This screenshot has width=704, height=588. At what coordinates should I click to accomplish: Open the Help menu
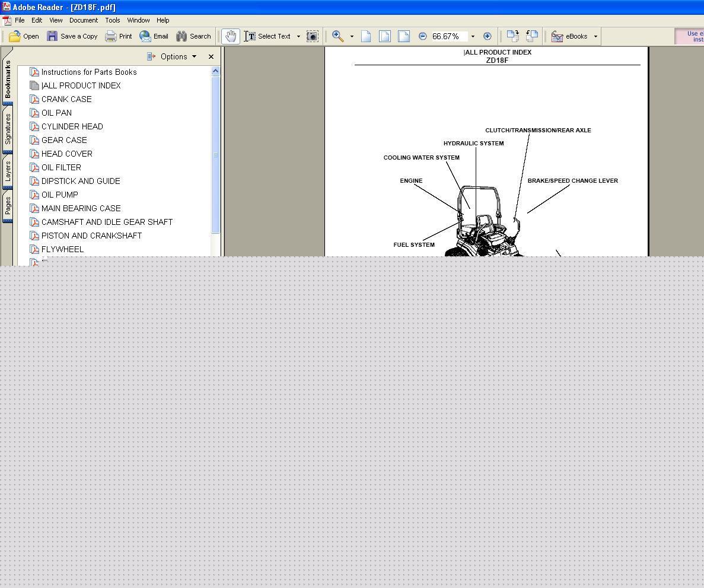click(163, 20)
